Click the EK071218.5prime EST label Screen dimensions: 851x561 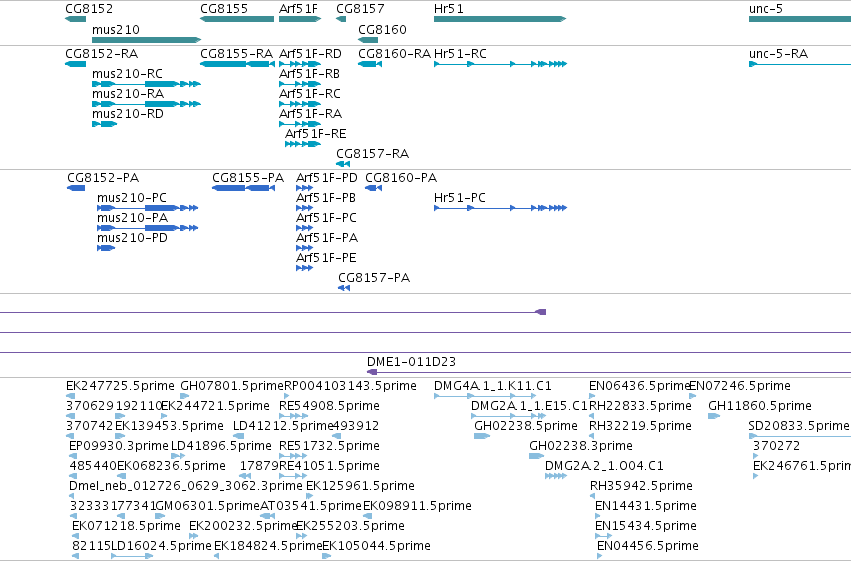pos(126,526)
